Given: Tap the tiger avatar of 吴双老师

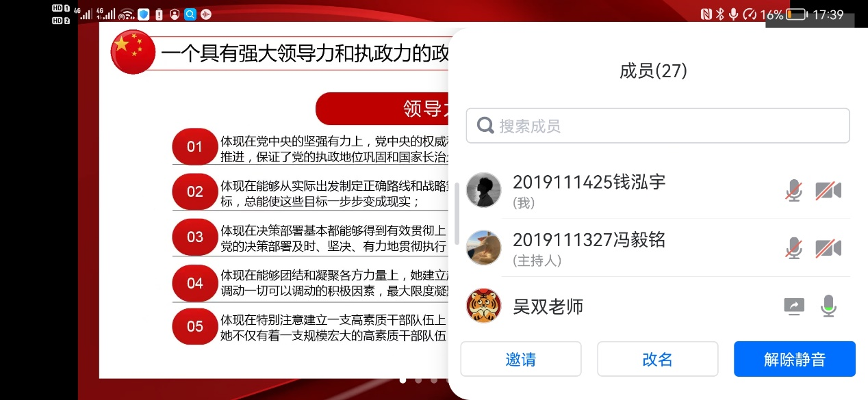Looking at the screenshot, I should click(483, 306).
